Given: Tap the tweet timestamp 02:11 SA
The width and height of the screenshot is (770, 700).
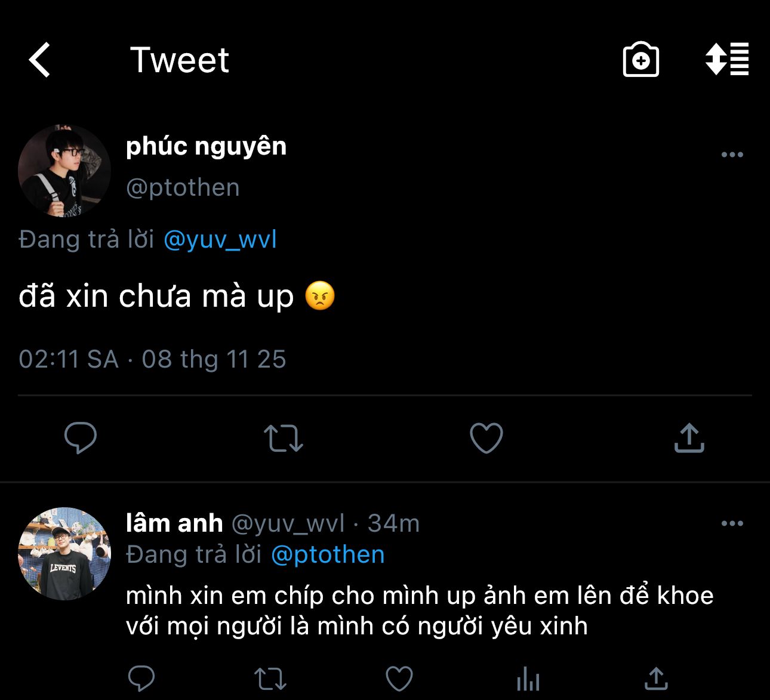Looking at the screenshot, I should (69, 359).
